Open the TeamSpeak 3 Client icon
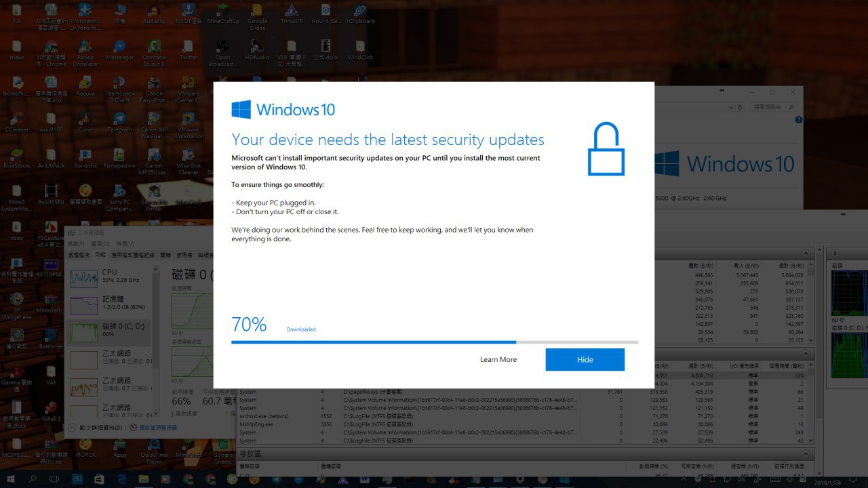The image size is (868, 488). point(120,83)
